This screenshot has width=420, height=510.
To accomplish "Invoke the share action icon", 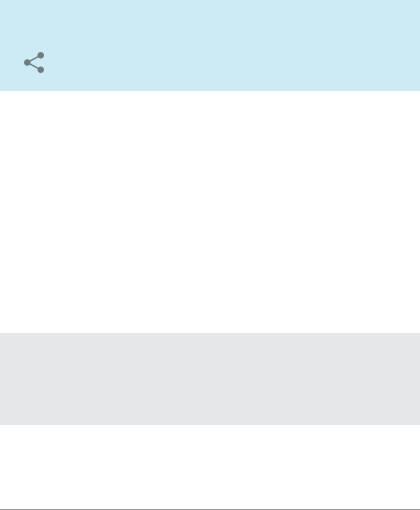I will pyautogui.click(x=34, y=62).
